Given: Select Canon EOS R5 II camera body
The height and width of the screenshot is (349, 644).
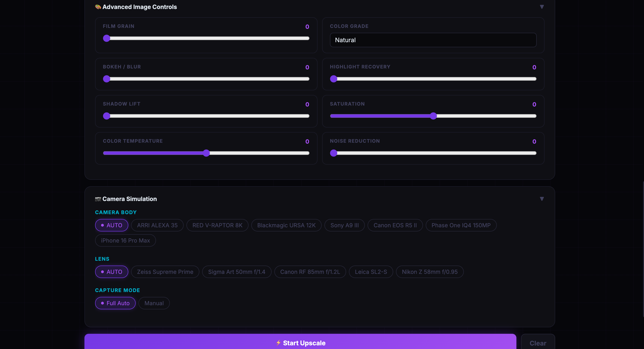Looking at the screenshot, I should 395,225.
